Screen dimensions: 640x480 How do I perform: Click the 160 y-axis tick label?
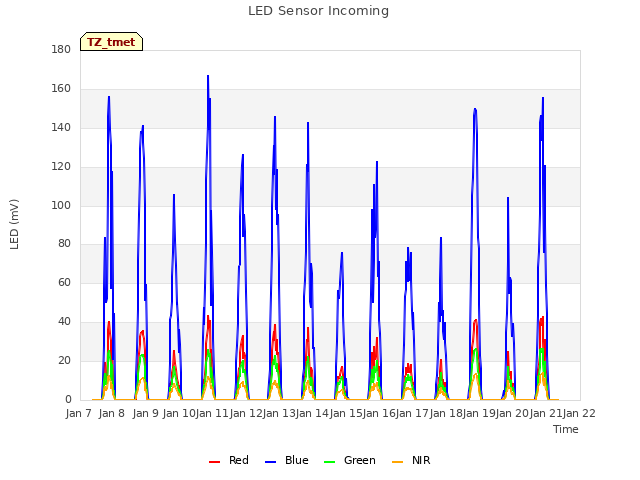pos(61,89)
